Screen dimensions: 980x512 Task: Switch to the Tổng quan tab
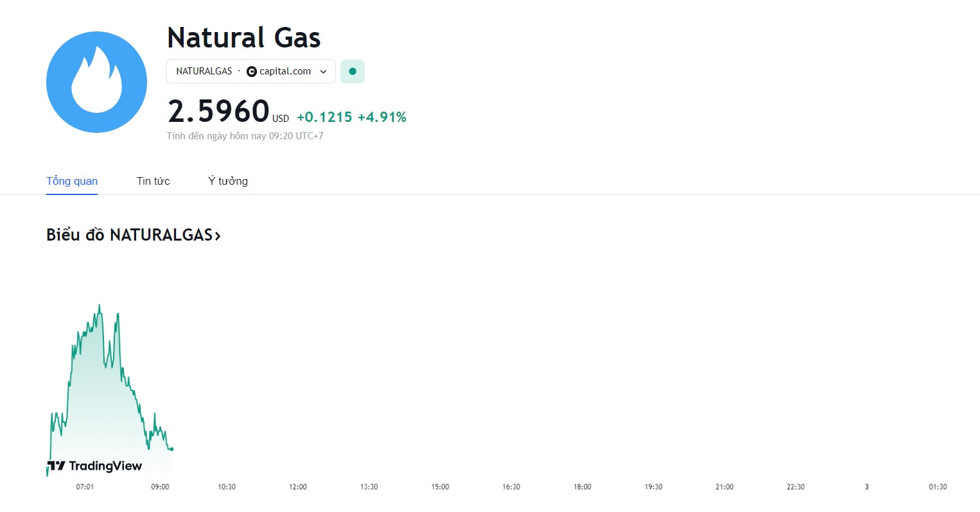coord(72,181)
